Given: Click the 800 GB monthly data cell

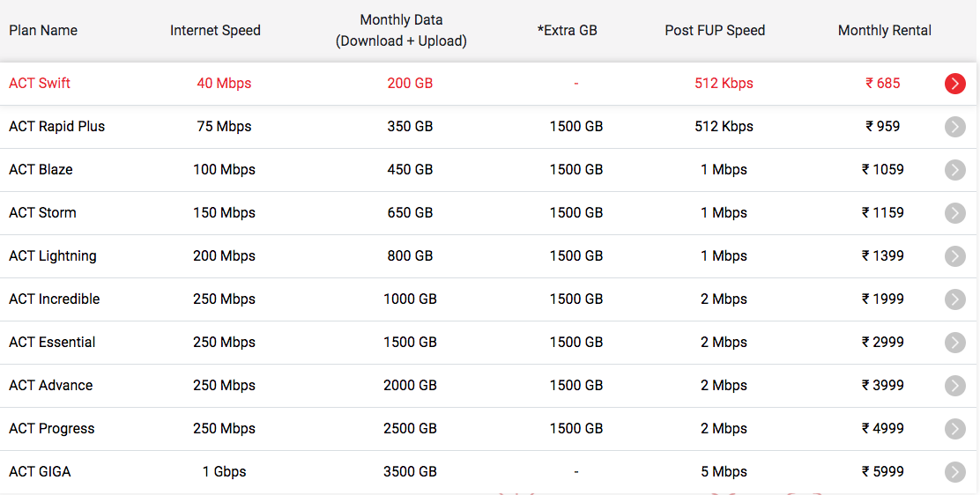Looking at the screenshot, I should (x=410, y=255).
